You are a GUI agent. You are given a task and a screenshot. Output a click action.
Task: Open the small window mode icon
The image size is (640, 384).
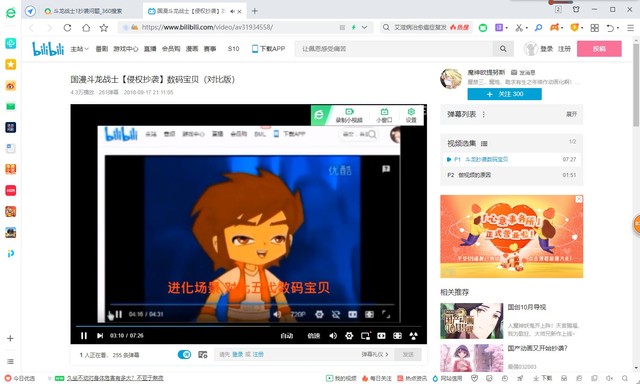(384, 115)
